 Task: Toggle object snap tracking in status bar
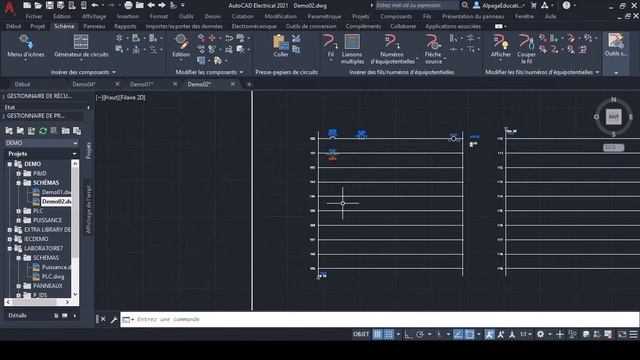pos(458,334)
